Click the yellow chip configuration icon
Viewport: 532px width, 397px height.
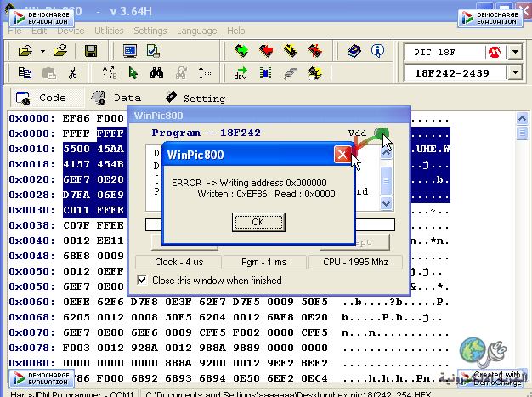coord(314,73)
